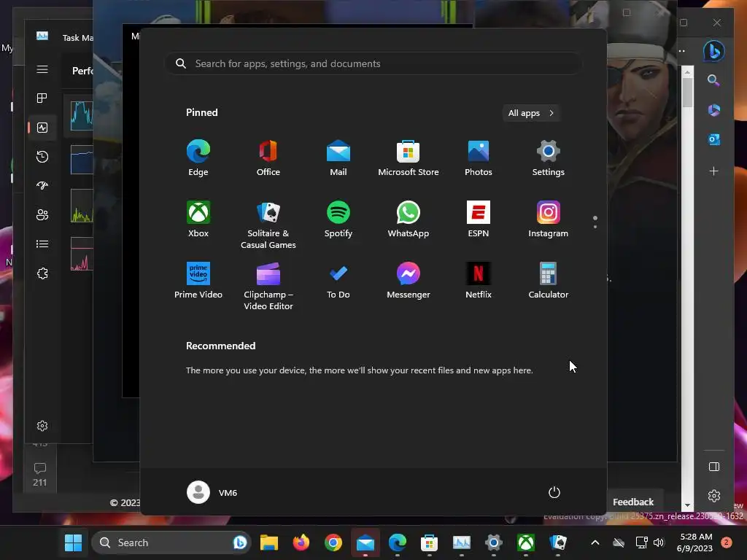Image resolution: width=747 pixels, height=560 pixels.
Task: Open File Explorer from taskbar
Action: 269,542
